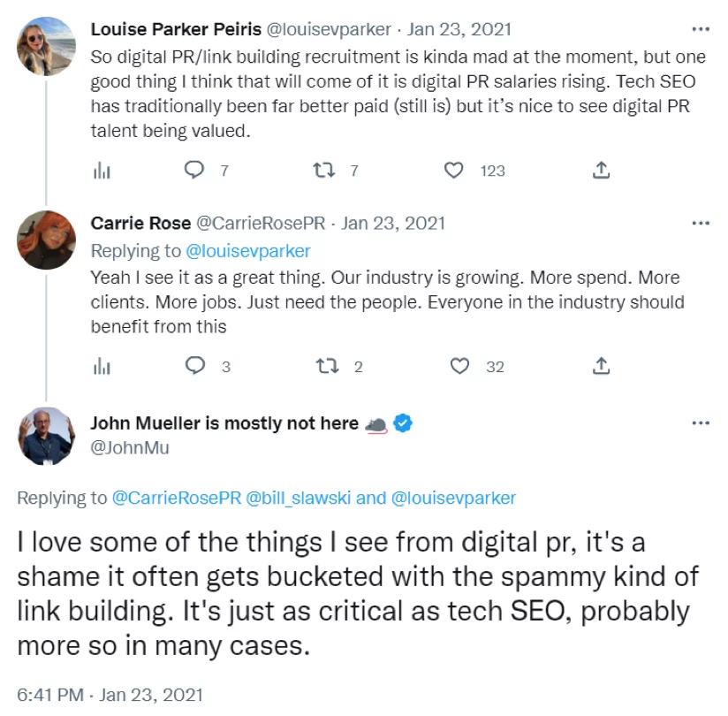Reply to Louise Parker's tweet
The height and width of the screenshot is (716, 728).
[x=194, y=171]
